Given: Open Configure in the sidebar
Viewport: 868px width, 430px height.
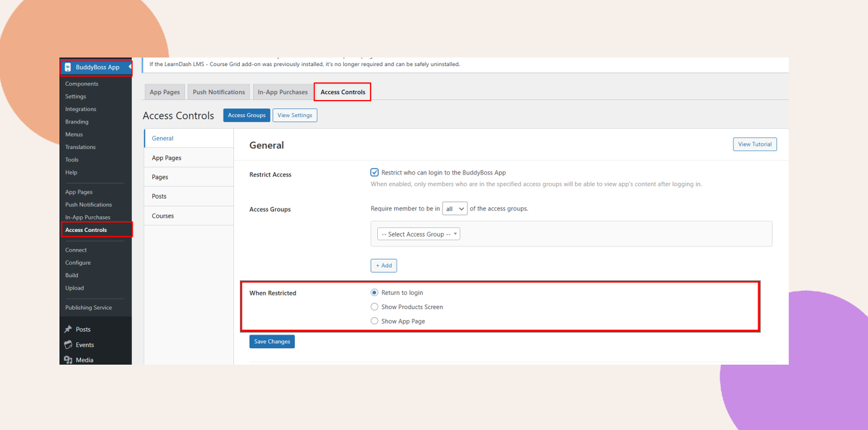Looking at the screenshot, I should (78, 263).
